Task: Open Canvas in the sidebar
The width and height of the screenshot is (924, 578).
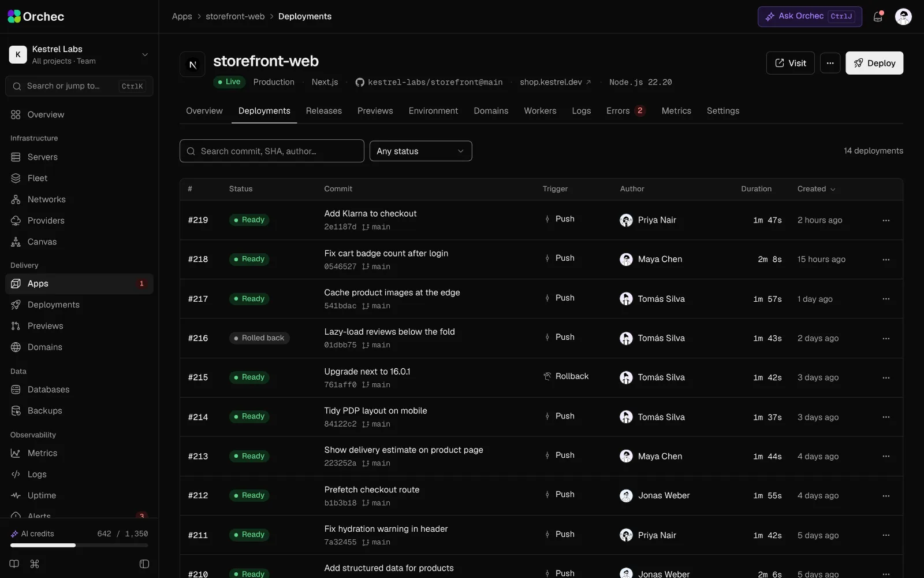Action: [x=79, y=242]
